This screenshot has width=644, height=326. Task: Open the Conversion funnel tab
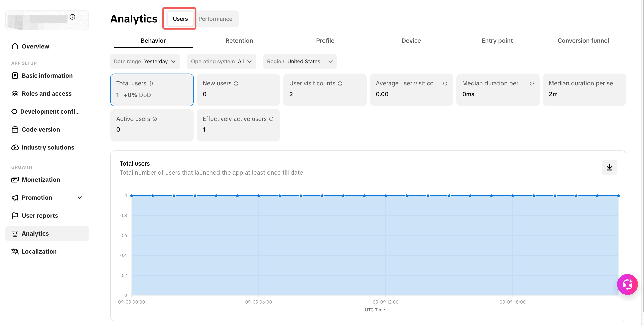[583, 40]
